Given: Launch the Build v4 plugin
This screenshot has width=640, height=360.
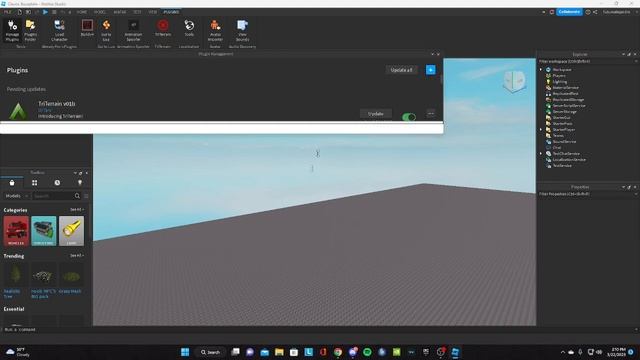Looking at the screenshot, I should coord(87,29).
